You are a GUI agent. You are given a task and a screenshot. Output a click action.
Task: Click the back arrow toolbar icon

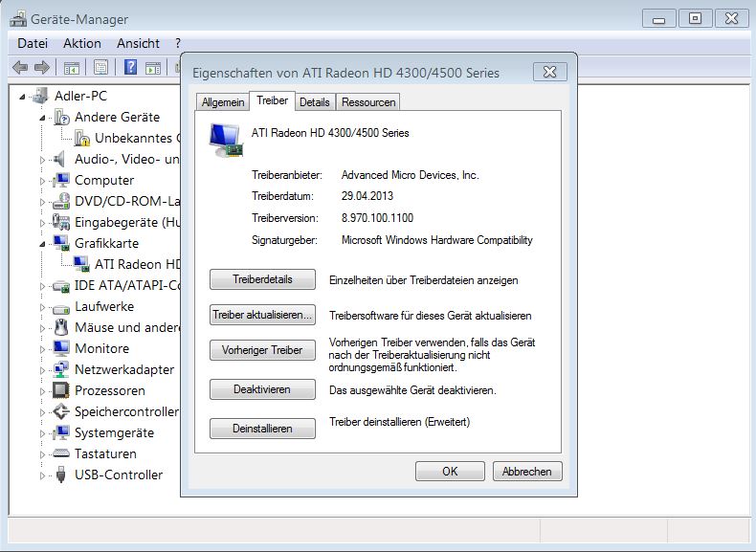[20, 67]
